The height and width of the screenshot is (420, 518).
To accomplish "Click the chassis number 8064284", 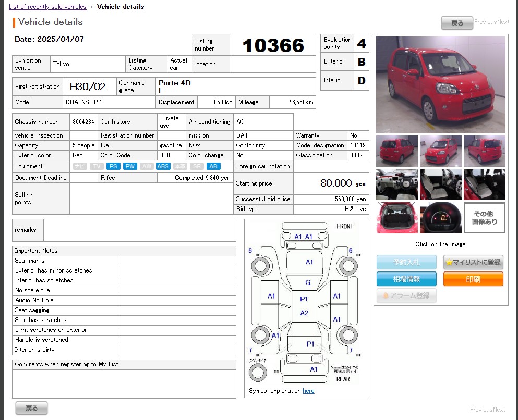I will click(83, 122).
